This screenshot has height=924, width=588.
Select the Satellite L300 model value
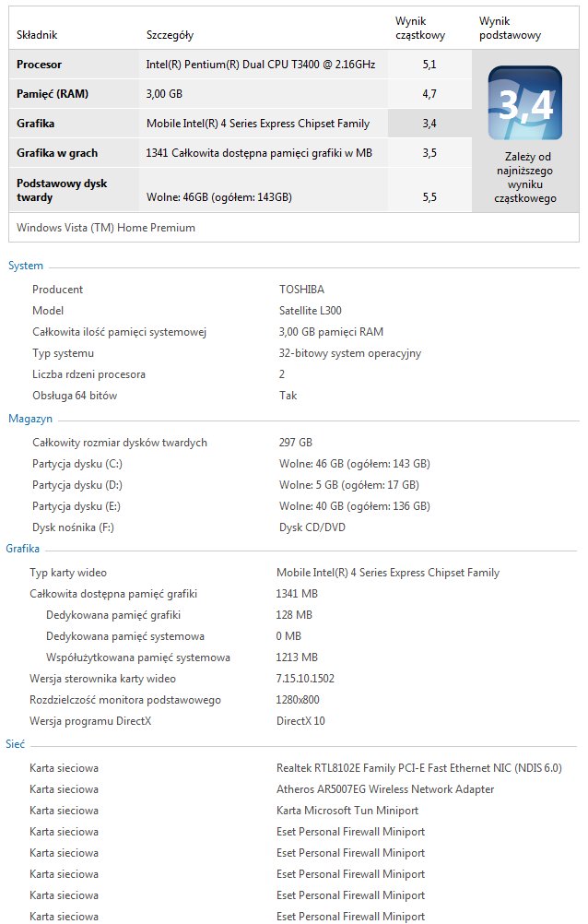[310, 311]
